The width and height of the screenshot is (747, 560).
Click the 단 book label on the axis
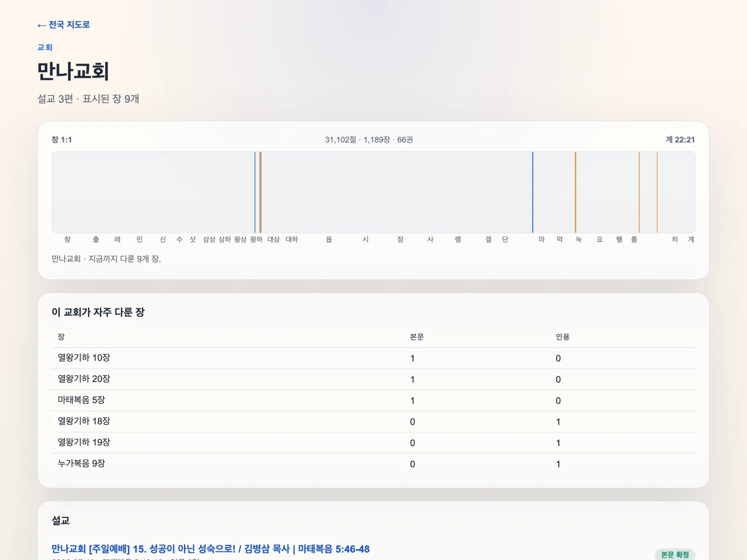(505, 239)
